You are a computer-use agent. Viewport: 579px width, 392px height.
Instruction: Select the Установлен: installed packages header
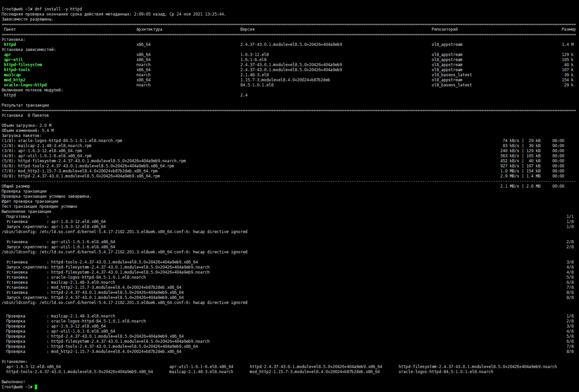(14, 361)
